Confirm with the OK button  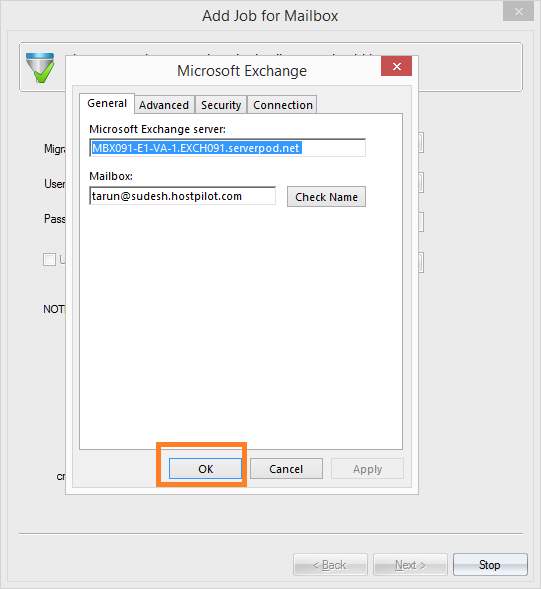click(x=206, y=469)
